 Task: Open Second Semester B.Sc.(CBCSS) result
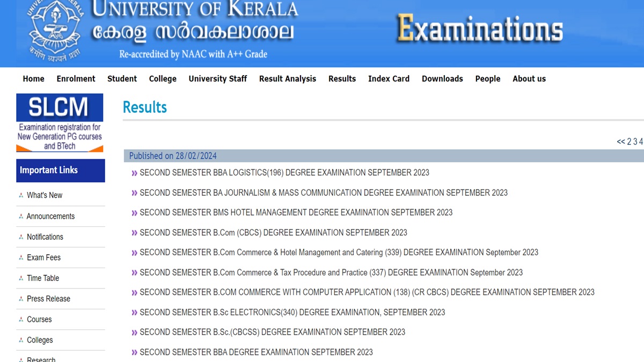(x=273, y=332)
